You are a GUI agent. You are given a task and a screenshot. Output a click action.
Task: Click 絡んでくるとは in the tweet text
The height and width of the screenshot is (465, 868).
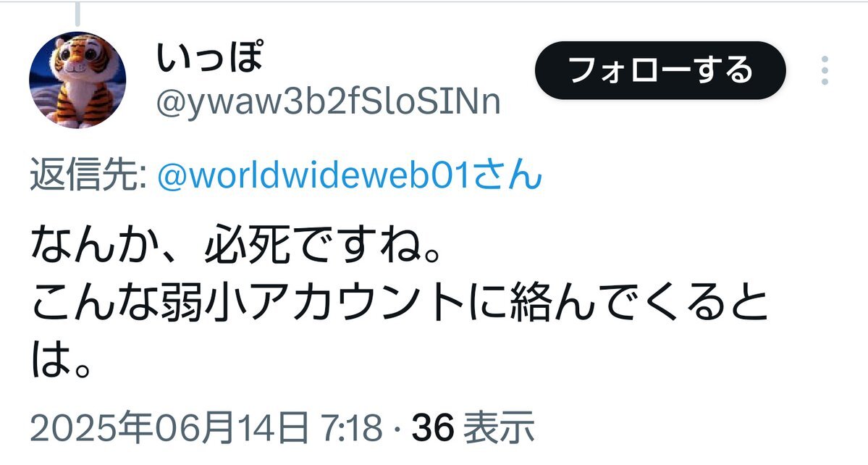(639, 303)
